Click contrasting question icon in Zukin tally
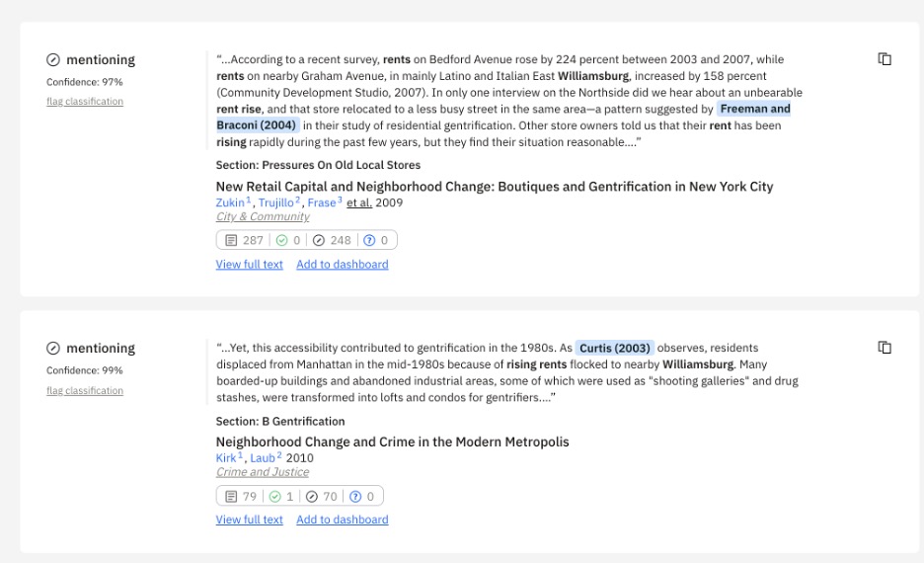The width and height of the screenshot is (924, 563). [x=369, y=240]
